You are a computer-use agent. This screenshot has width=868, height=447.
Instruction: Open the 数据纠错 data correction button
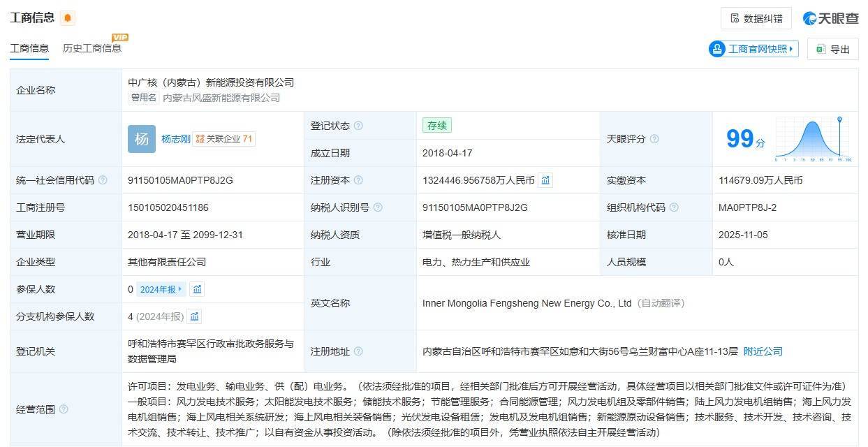(756, 18)
